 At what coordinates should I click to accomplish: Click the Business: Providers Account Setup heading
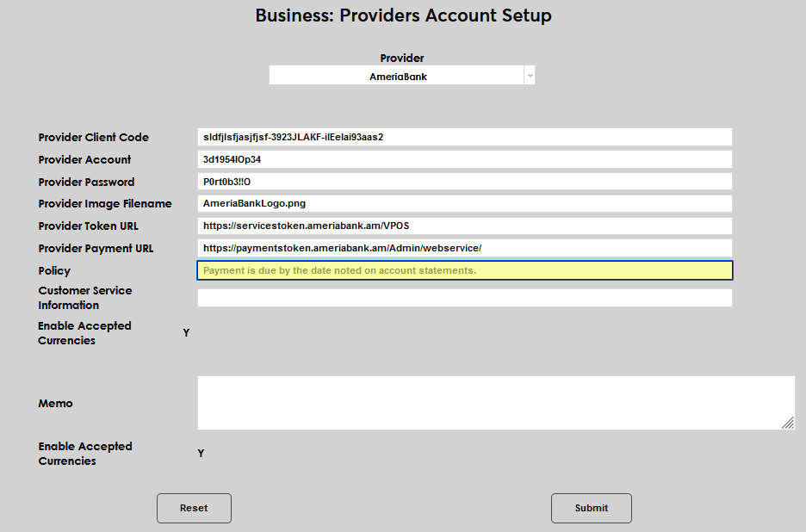pos(403,15)
